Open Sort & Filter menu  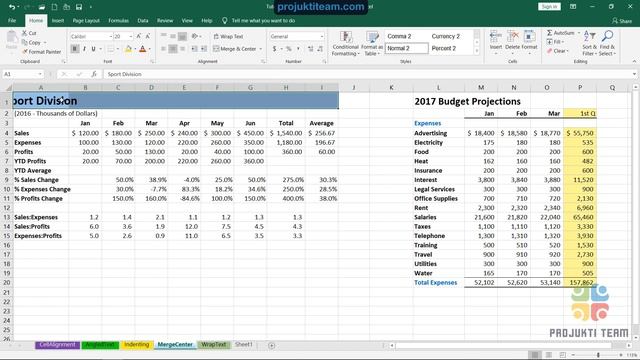(589, 43)
